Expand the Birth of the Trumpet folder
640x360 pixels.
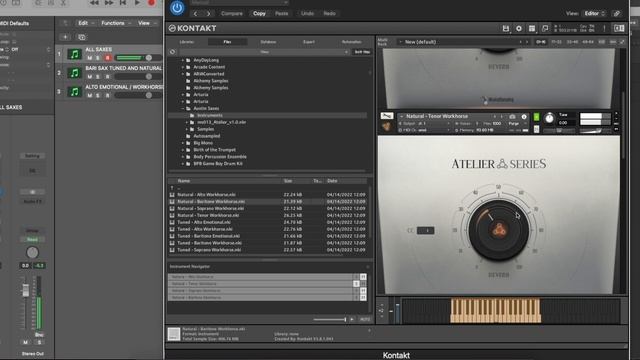pyautogui.click(x=183, y=150)
